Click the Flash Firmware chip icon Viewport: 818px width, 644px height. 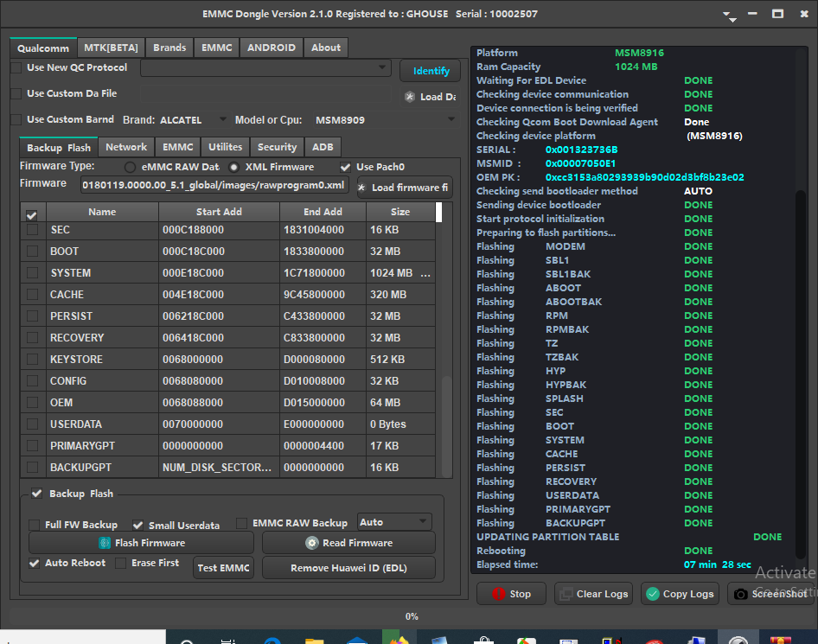pos(105,543)
